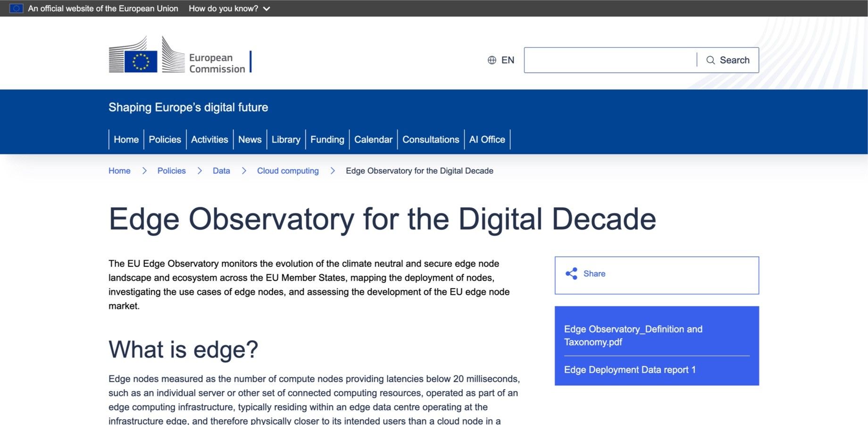Click the EU flag icon in top banner

(16, 8)
